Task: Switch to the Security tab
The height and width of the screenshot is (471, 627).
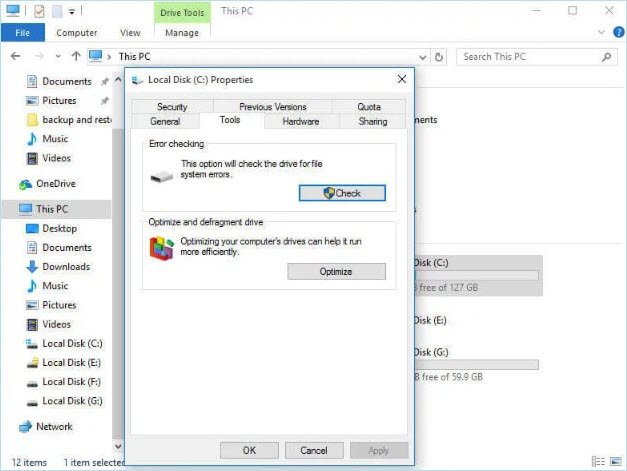Action: 172,107
